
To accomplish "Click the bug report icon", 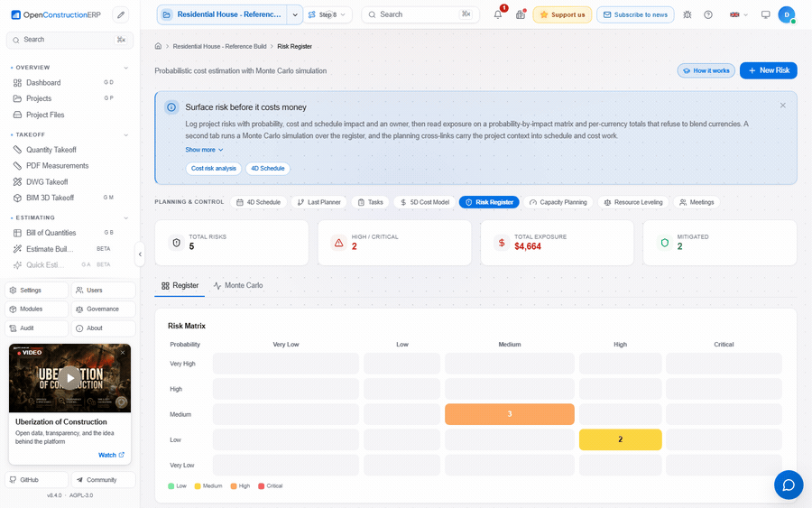I will coord(687,14).
